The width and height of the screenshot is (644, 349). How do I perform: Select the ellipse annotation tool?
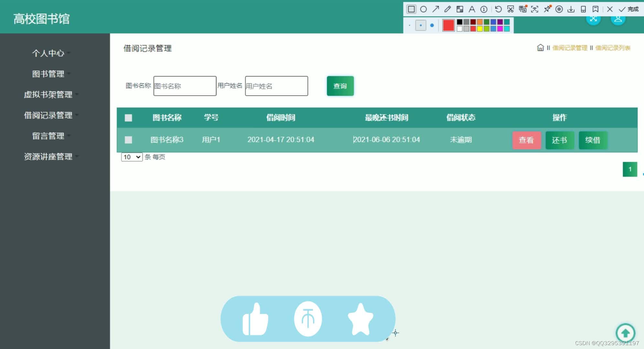click(x=424, y=9)
